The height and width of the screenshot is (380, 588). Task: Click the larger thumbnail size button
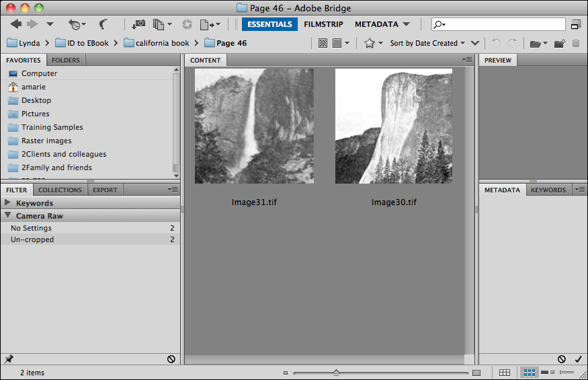coord(476,373)
